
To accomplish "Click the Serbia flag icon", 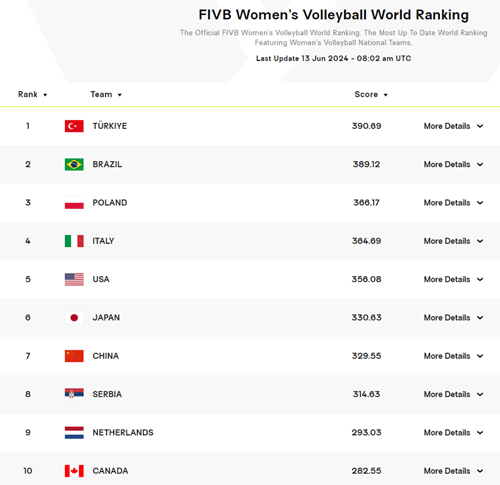I will pyautogui.click(x=74, y=394).
